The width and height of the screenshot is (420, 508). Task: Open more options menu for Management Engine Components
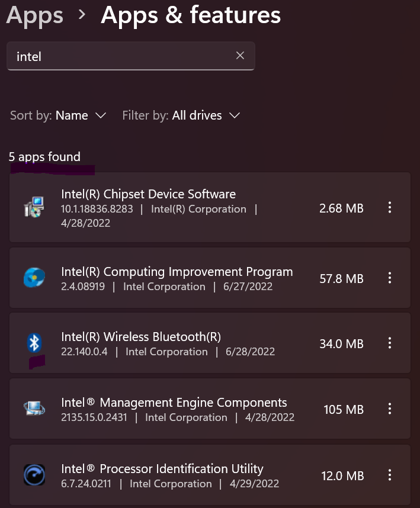coord(390,409)
